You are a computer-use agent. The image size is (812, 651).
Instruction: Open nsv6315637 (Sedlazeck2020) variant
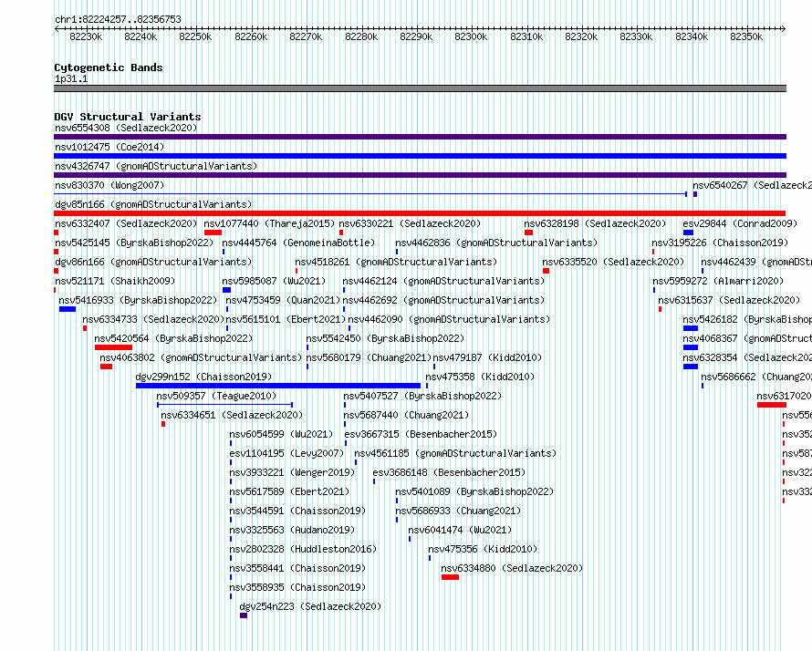point(729,300)
